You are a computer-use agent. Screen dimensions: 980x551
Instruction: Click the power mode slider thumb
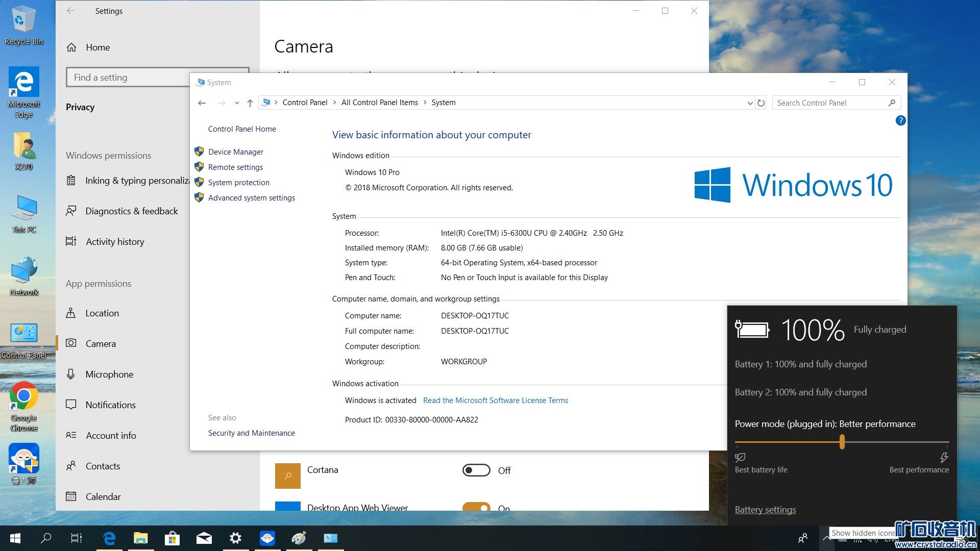[842, 442]
